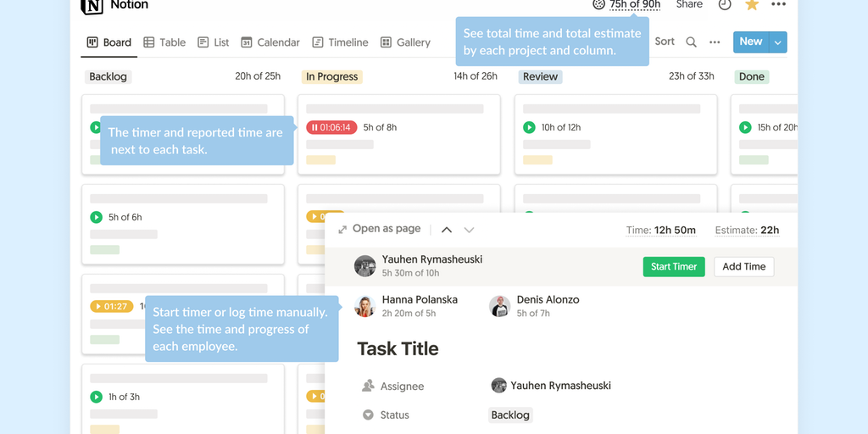
Task: Resume the yellow 01:27 timer
Action: point(112,306)
